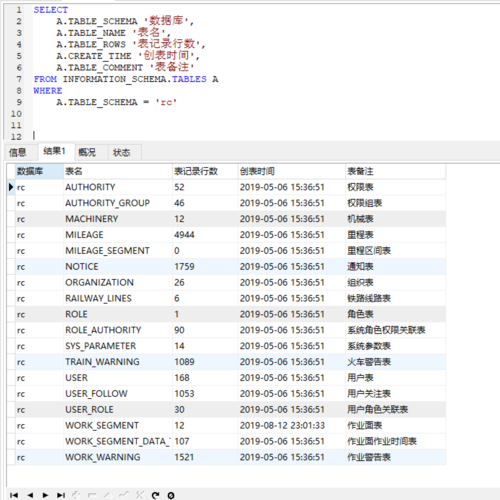Select the RAILWAY_LINES cell

[118, 298]
